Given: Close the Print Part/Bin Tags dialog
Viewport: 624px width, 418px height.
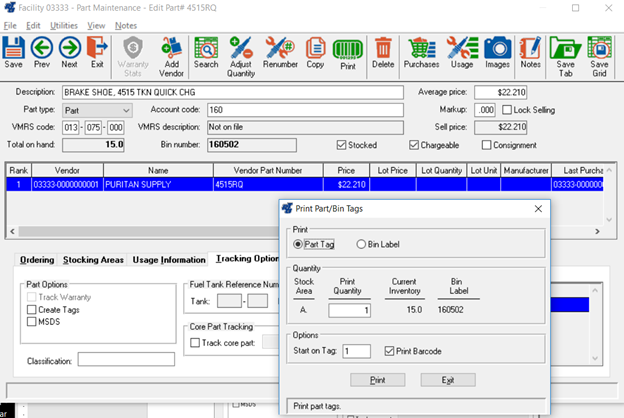Looking at the screenshot, I should point(538,209).
